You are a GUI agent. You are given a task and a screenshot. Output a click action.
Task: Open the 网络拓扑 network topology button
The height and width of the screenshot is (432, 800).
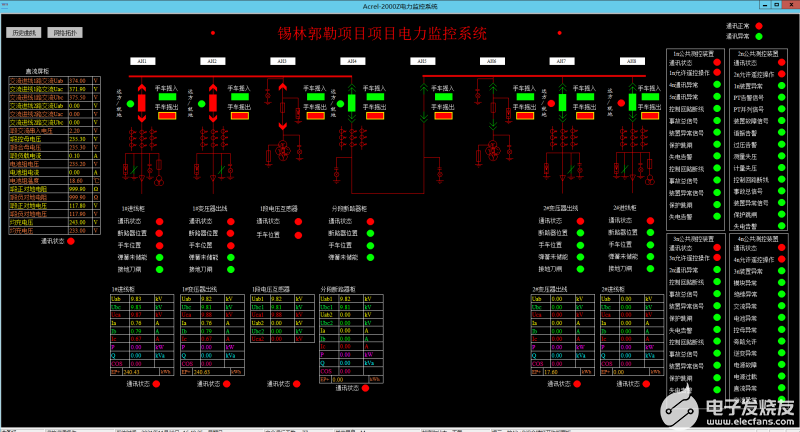point(65,33)
